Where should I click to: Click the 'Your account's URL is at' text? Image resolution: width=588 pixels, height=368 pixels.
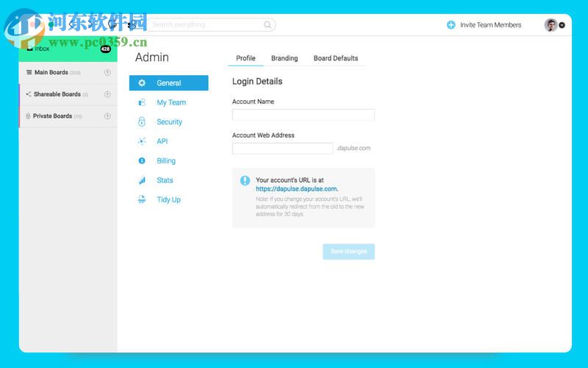coord(290,180)
